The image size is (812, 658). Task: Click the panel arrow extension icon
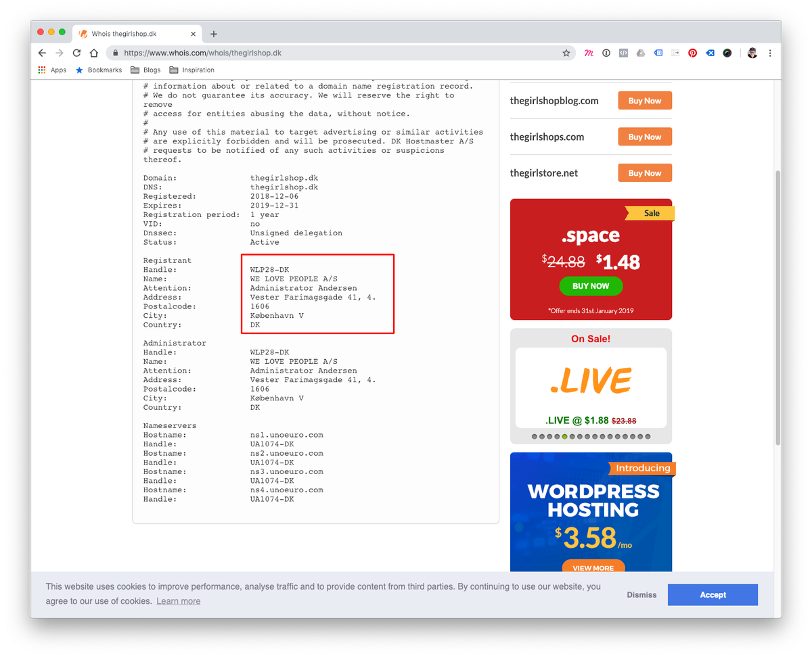(x=675, y=53)
